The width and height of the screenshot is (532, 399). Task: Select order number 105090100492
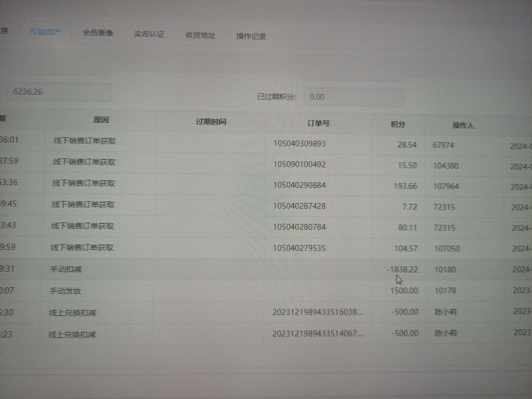coord(299,164)
